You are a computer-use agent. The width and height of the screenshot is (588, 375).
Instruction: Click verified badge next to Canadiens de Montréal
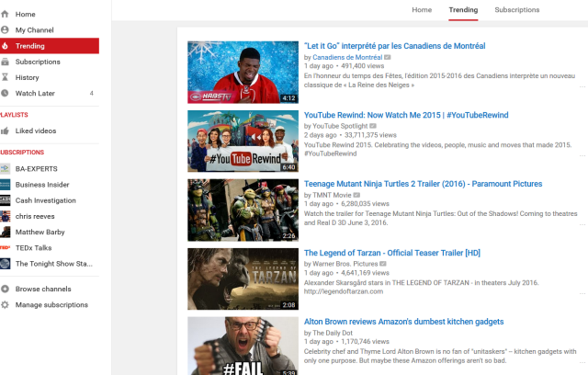(x=388, y=57)
